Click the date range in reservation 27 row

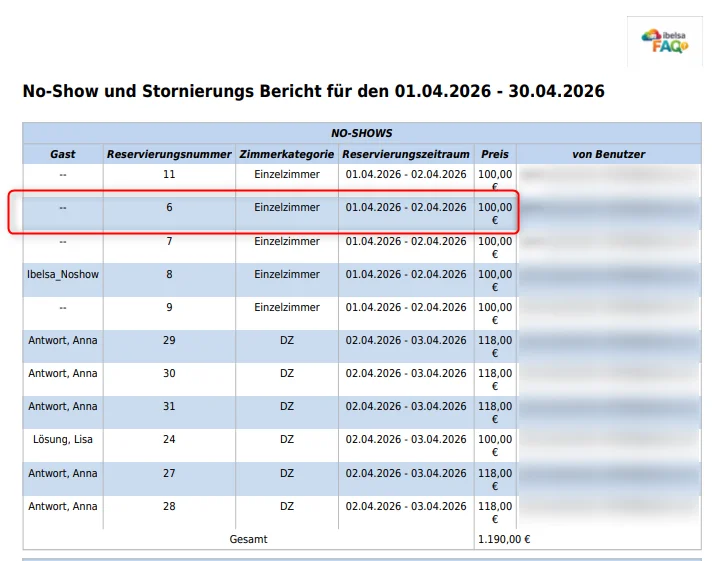click(406, 473)
